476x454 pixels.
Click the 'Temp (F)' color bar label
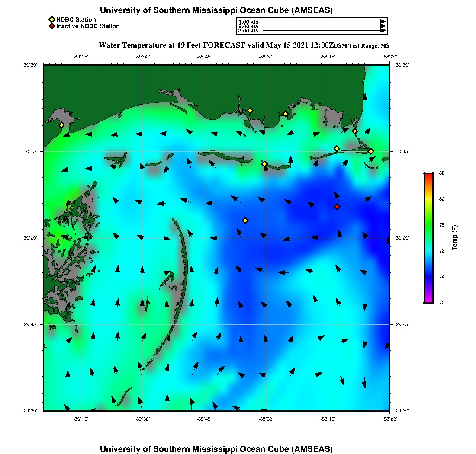click(454, 238)
